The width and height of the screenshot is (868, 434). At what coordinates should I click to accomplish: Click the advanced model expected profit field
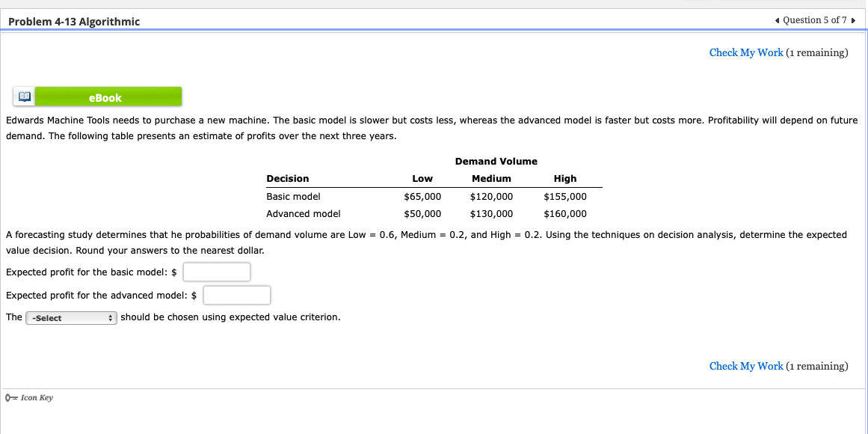pyautogui.click(x=236, y=295)
